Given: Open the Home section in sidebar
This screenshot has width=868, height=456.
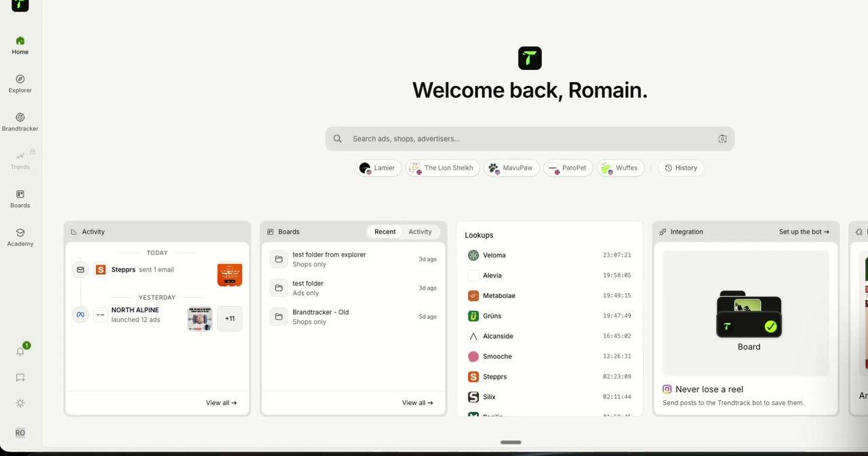Looking at the screenshot, I should pyautogui.click(x=20, y=45).
